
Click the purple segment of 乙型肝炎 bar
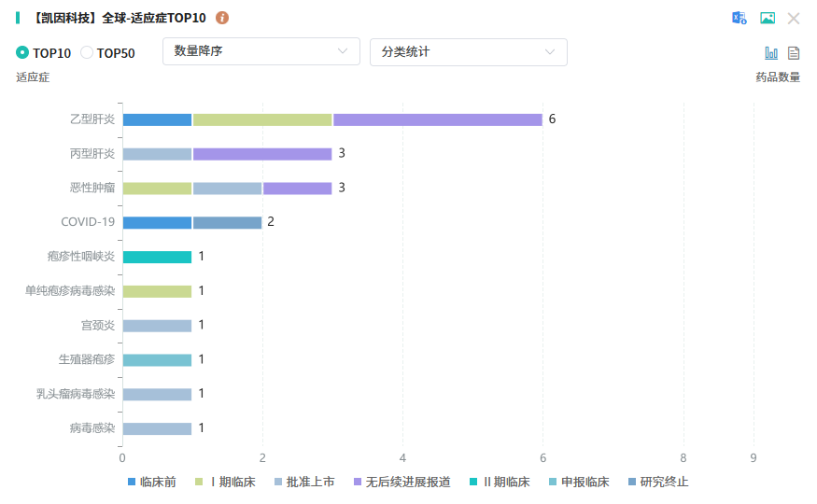pyautogui.click(x=437, y=119)
